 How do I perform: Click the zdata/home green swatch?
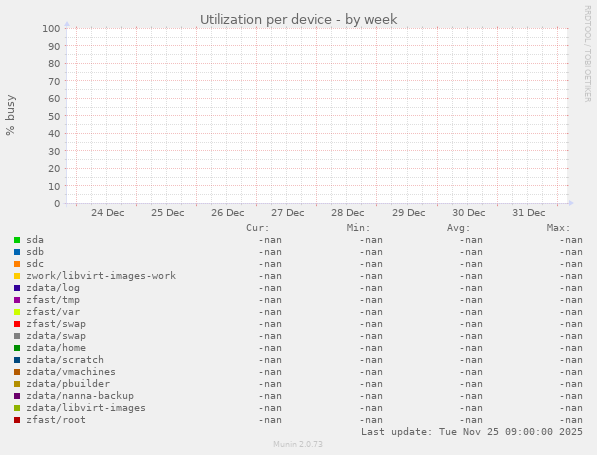tap(17, 348)
